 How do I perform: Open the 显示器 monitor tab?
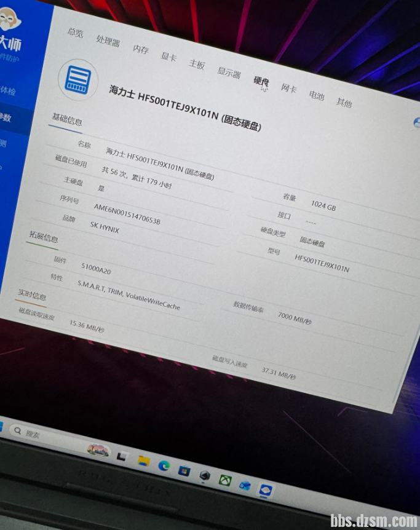click(229, 73)
